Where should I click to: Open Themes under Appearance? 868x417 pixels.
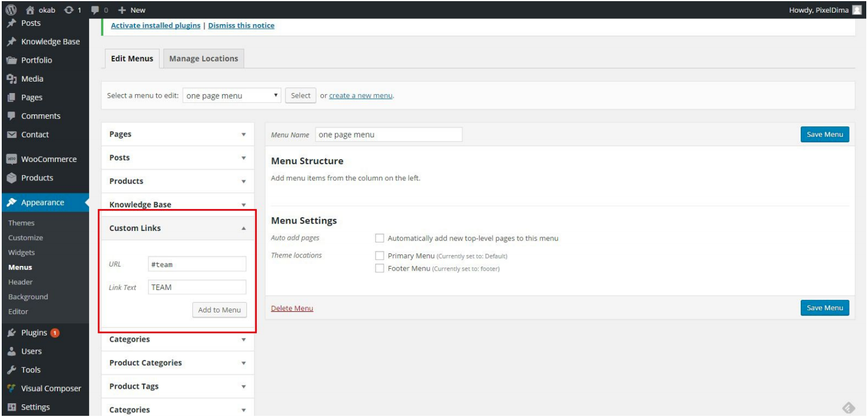point(21,223)
